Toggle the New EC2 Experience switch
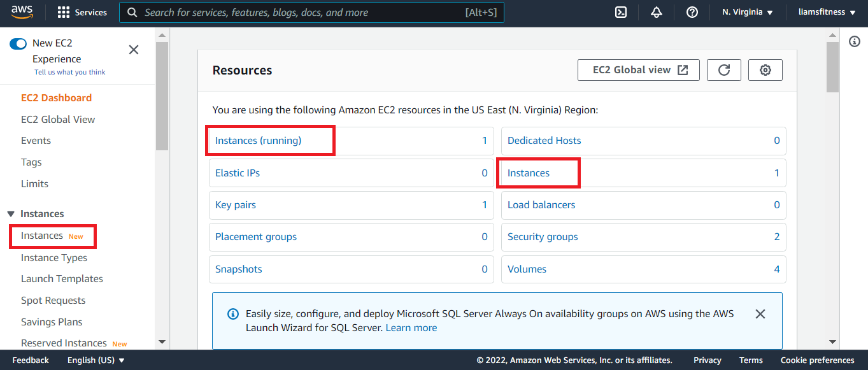Screen dimensions: 868x370 [18, 43]
